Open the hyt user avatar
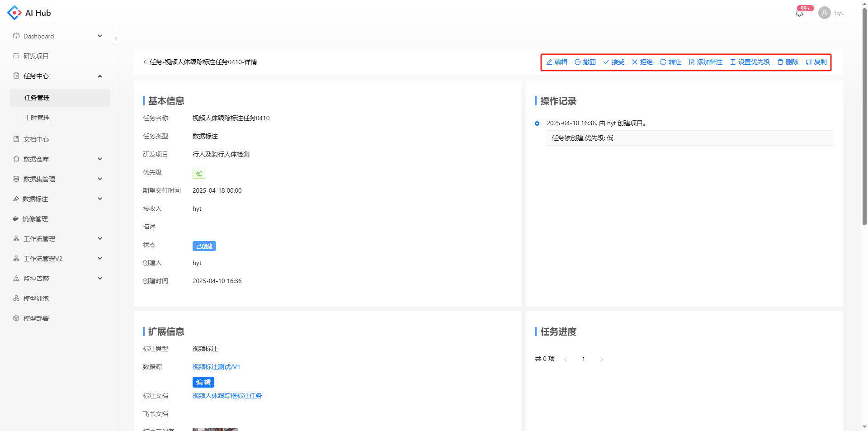The image size is (868, 431). [x=825, y=13]
